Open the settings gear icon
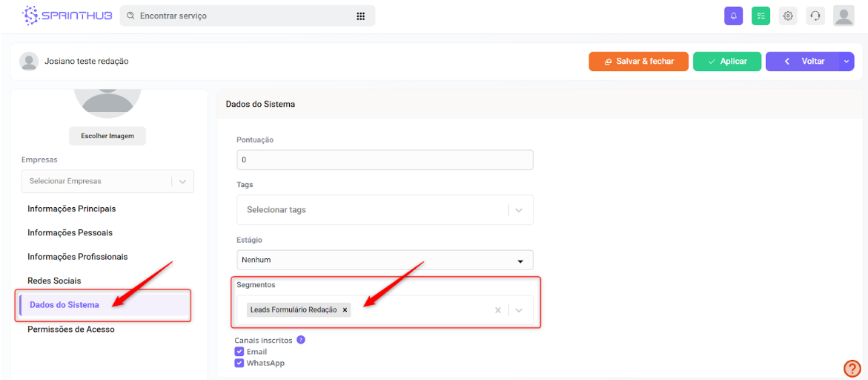868x380 pixels. (x=788, y=16)
